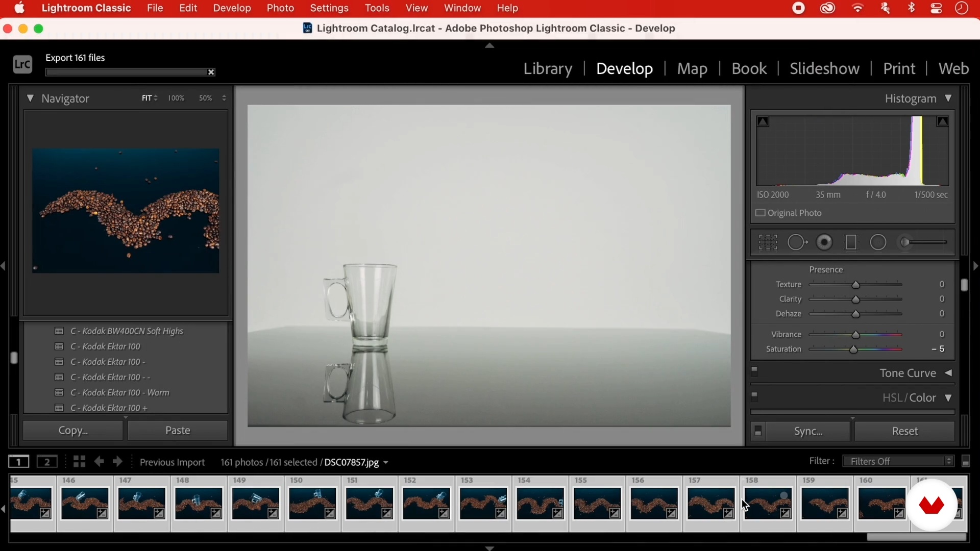Viewport: 980px width, 551px height.
Task: Select the Spot Removal tool
Action: 797,242
